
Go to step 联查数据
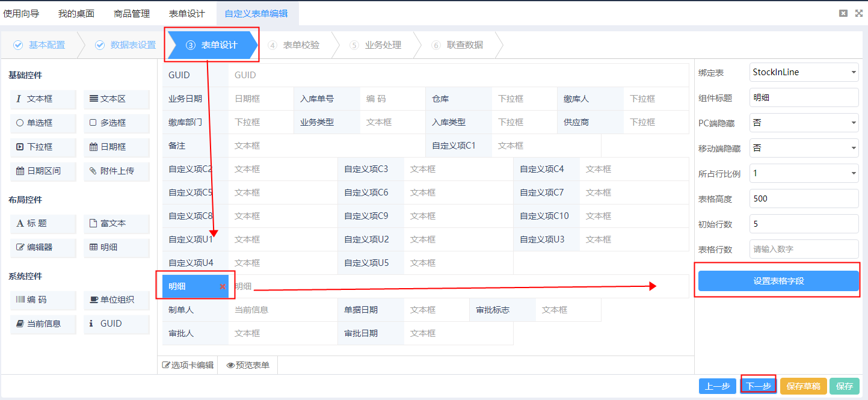pyautogui.click(x=457, y=45)
